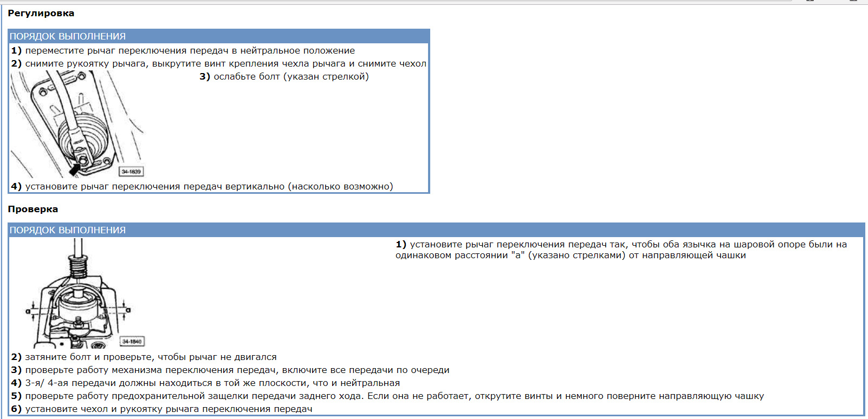This screenshot has width=868, height=419.
Task: Click the 'ПОРЯДОК ВЫПОЛНЕНИЯ' header under Проверка
Action: pyautogui.click(x=436, y=230)
